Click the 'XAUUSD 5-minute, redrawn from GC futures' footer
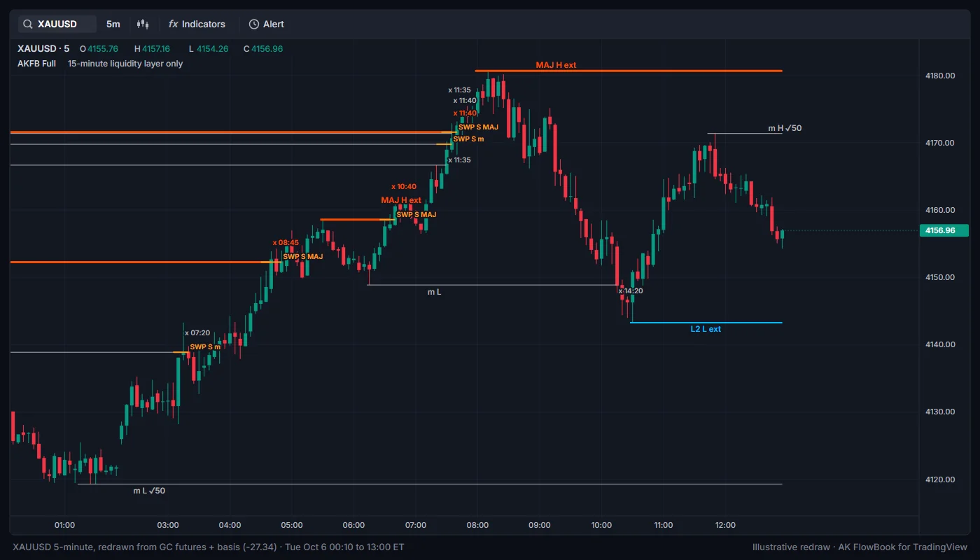The width and height of the screenshot is (980, 560). [x=208, y=547]
